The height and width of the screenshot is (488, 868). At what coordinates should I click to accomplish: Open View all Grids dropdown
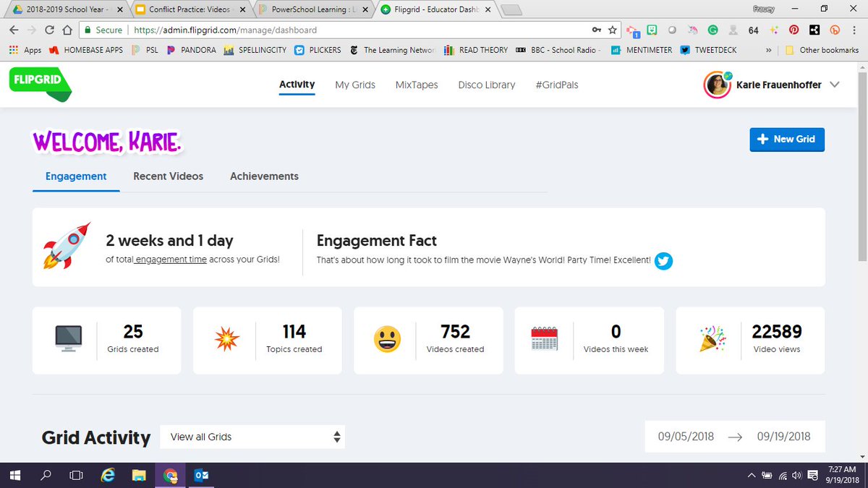[252, 437]
